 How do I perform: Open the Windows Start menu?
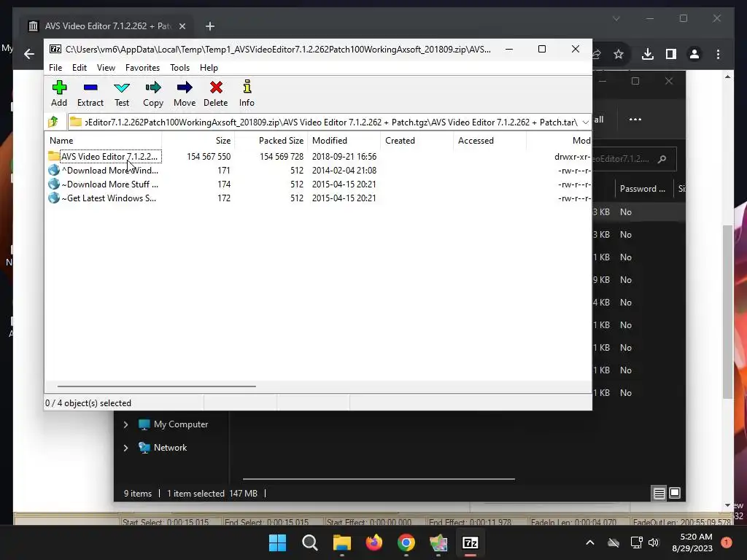(x=278, y=542)
